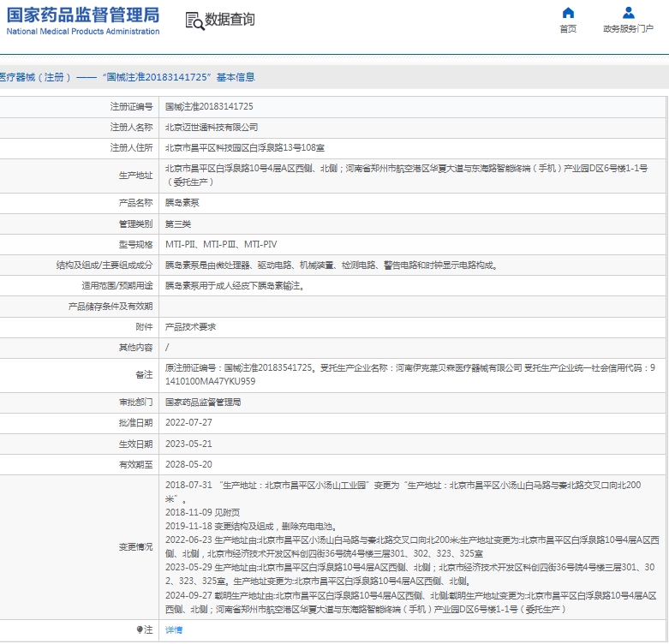Click registrant address 白浮泉路13号108室 value
Image resolution: width=669 pixels, height=644 pixels.
pos(245,148)
